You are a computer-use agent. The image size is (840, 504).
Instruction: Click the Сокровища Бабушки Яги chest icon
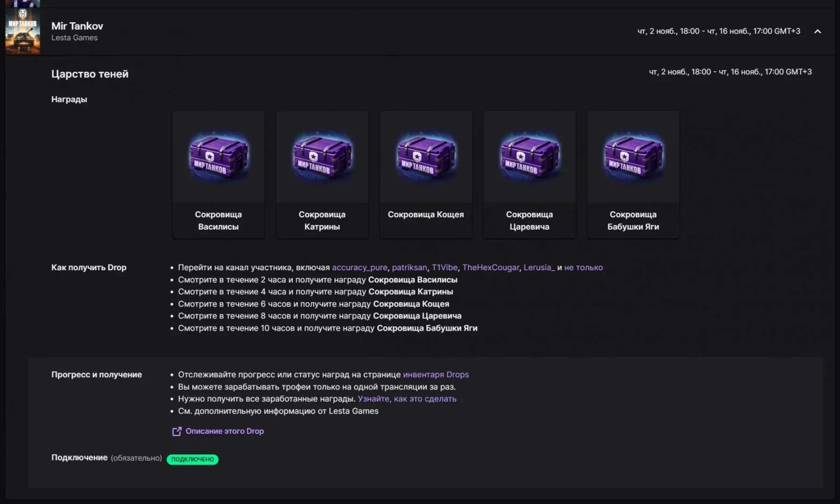[x=633, y=156]
